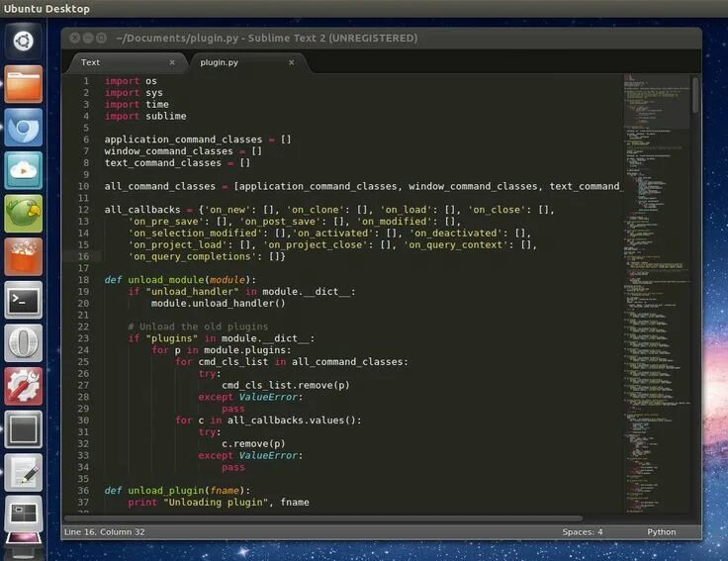This screenshot has width=728, height=561.
Task: Launch the green bird app in dock
Action: pos(23,214)
